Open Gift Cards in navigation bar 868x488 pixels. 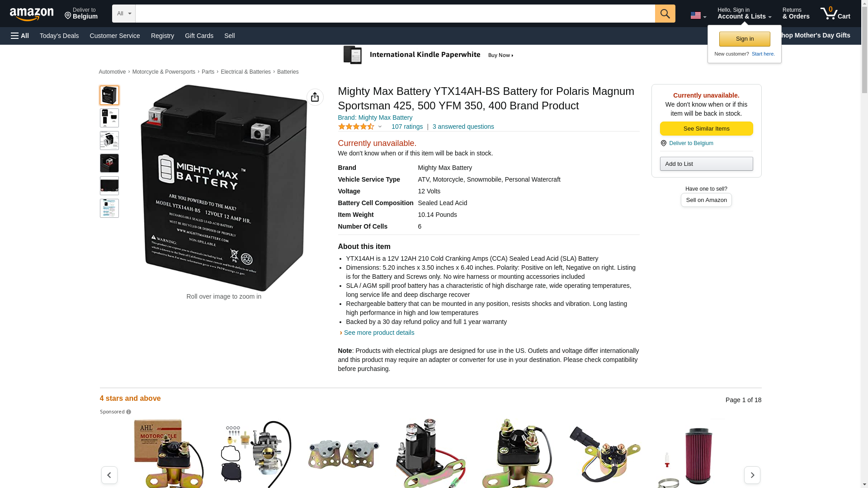(199, 36)
